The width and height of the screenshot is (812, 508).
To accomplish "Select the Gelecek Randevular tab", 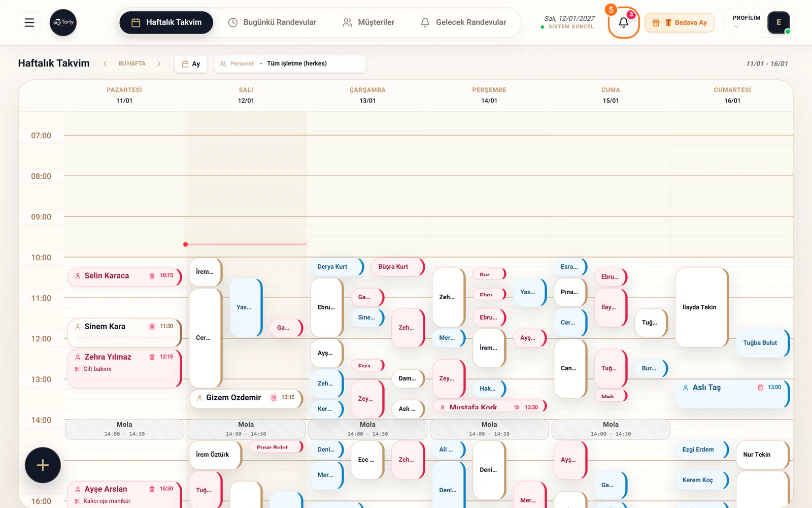I will [463, 22].
